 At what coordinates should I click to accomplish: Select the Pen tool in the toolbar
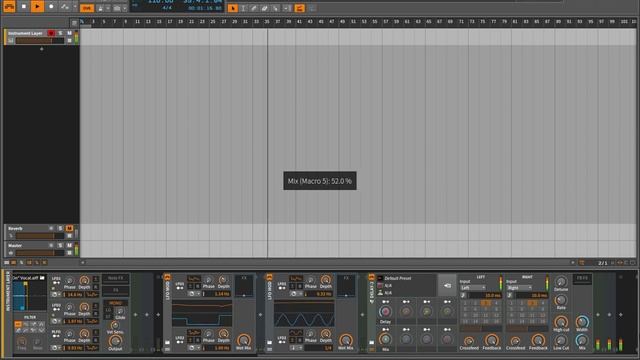point(254,8)
